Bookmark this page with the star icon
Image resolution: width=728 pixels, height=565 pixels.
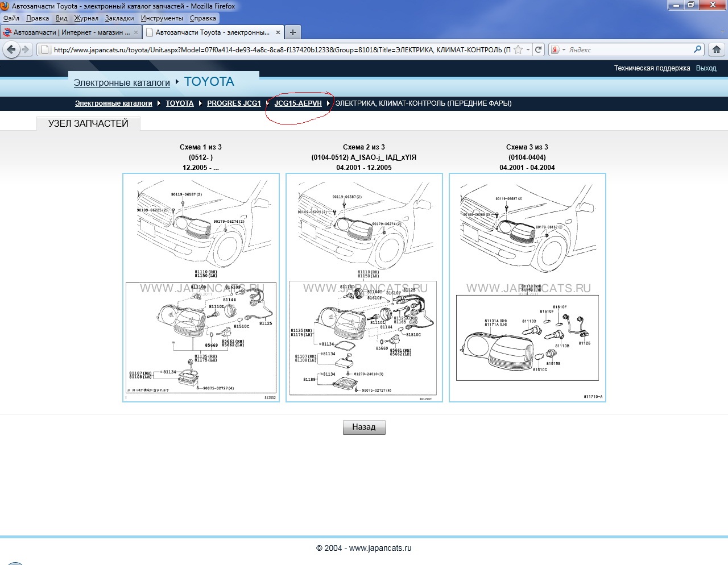[518, 49]
